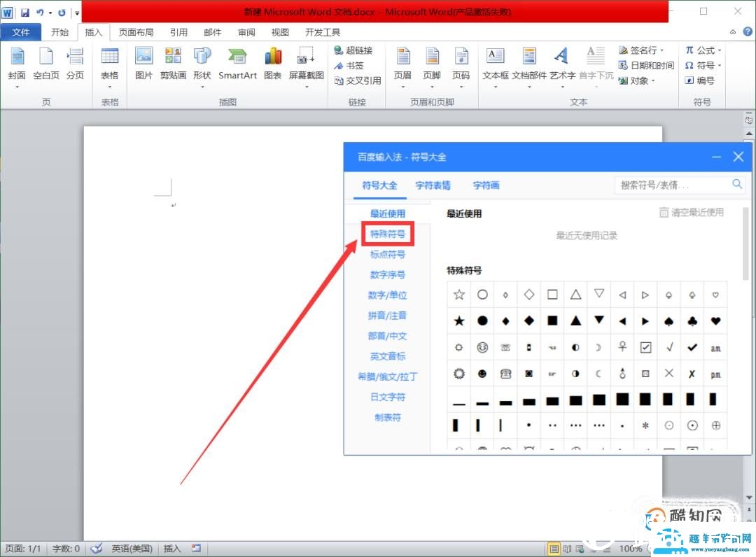Select 制表符 category in symbol sidebar
This screenshot has width=756, height=557.
pos(388,417)
